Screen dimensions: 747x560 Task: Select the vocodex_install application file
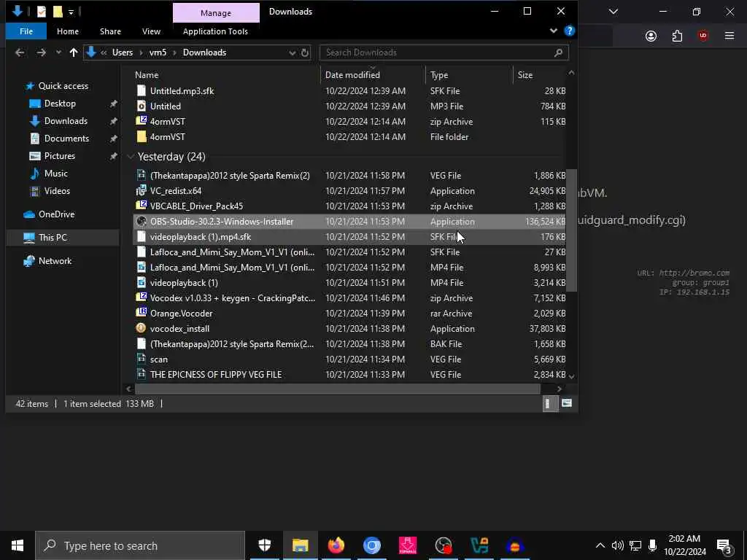(x=349, y=329)
